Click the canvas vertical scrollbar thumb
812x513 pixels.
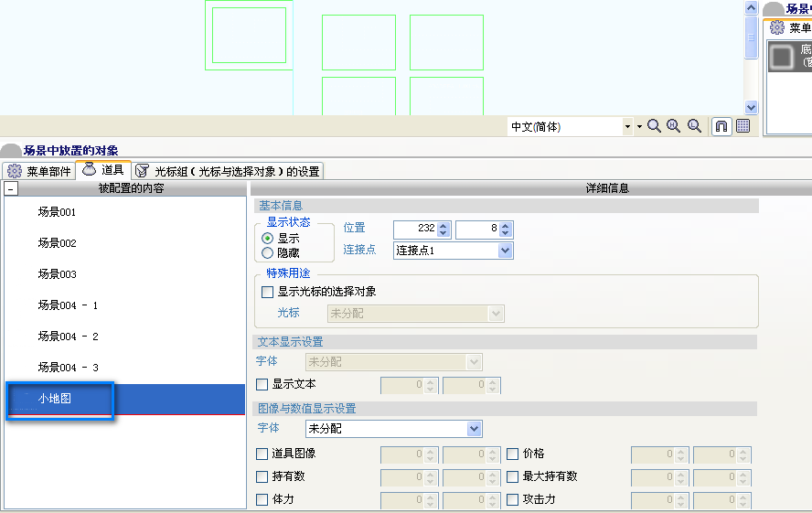click(751, 37)
